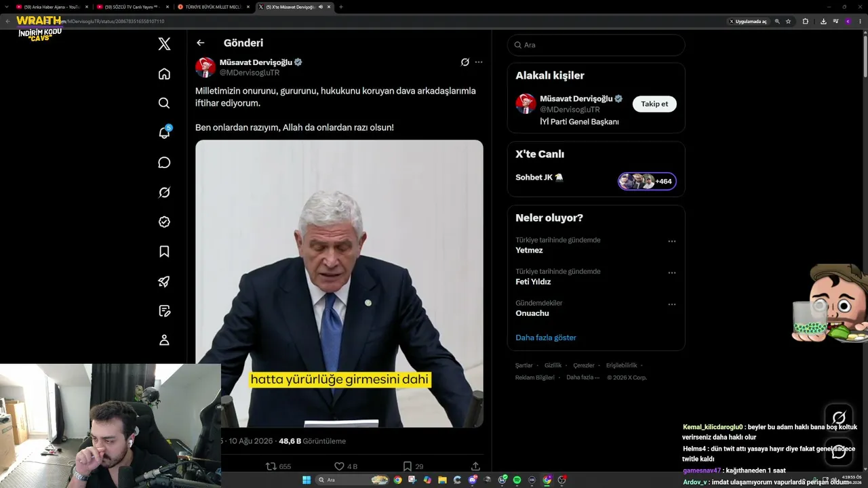The width and height of the screenshot is (868, 488).
Task: Open the verified badge icon in sidebar
Action: 164,222
